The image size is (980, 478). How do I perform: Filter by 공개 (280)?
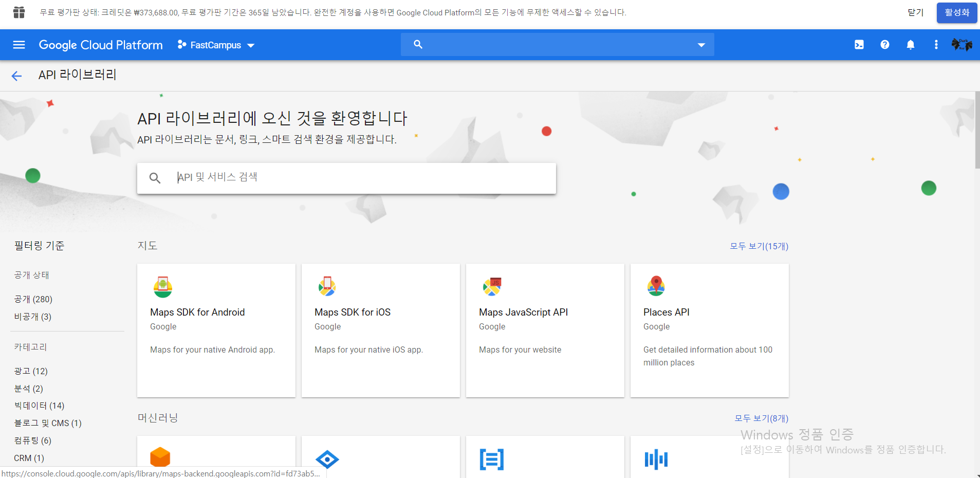33,299
